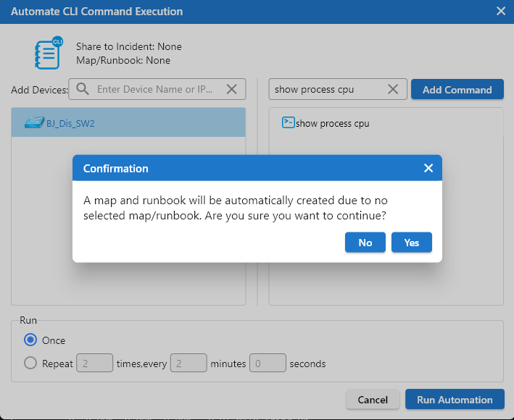Click the Run Automation button
This screenshot has width=514, height=420.
coord(455,399)
